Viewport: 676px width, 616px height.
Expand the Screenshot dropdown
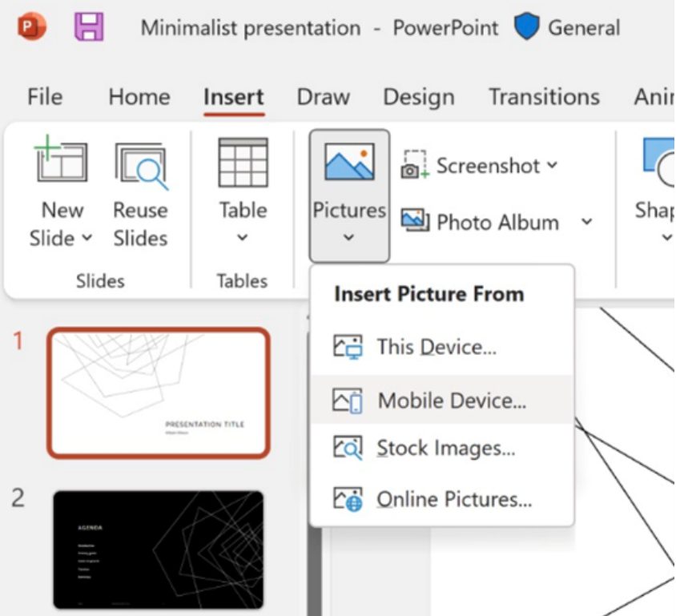coord(551,166)
